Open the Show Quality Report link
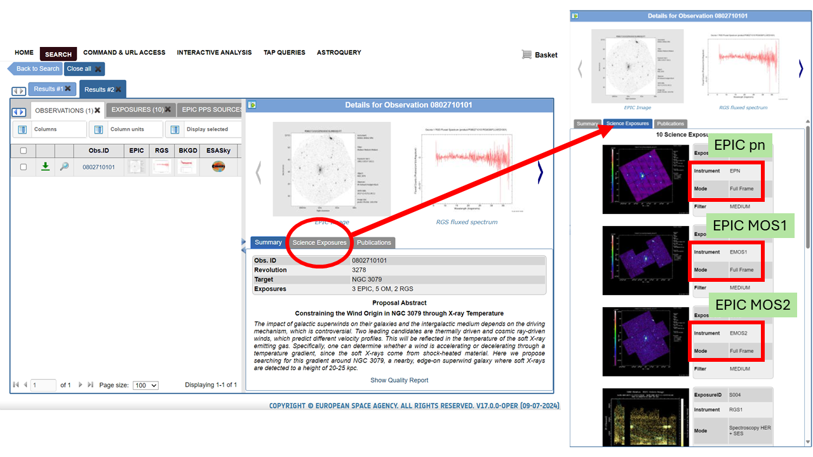The height and width of the screenshot is (457, 813). point(399,380)
